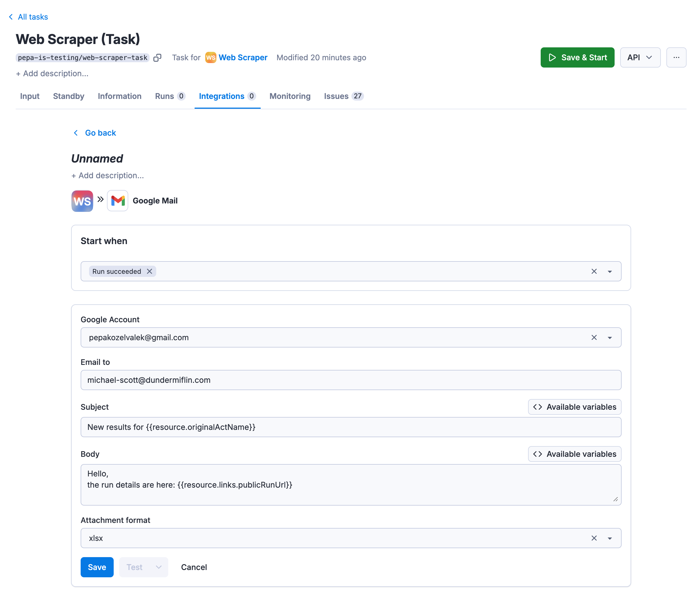The image size is (700, 607).
Task: Click the Email to input field
Action: pos(351,380)
